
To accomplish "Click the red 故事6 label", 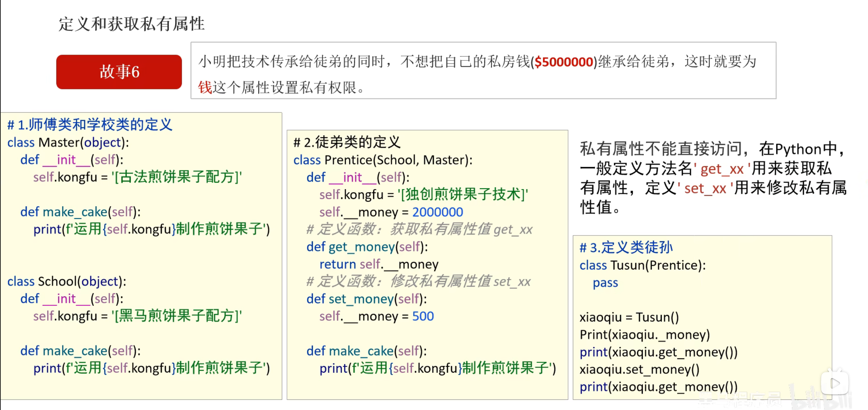I will 119,72.
